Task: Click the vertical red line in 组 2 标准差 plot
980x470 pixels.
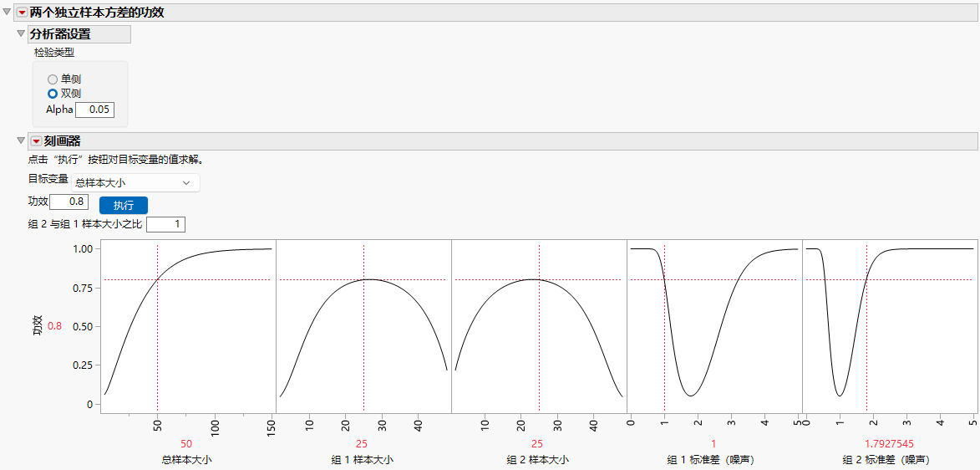Action: point(866,326)
